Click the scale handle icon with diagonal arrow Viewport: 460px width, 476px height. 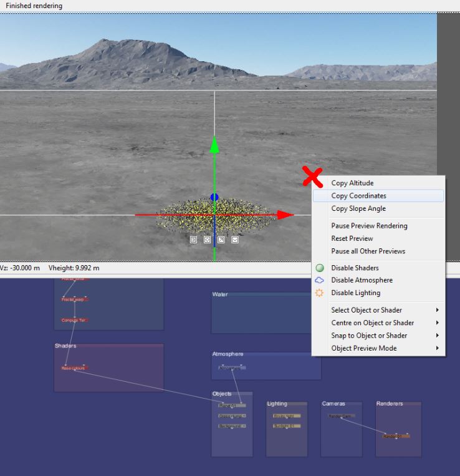tap(221, 240)
